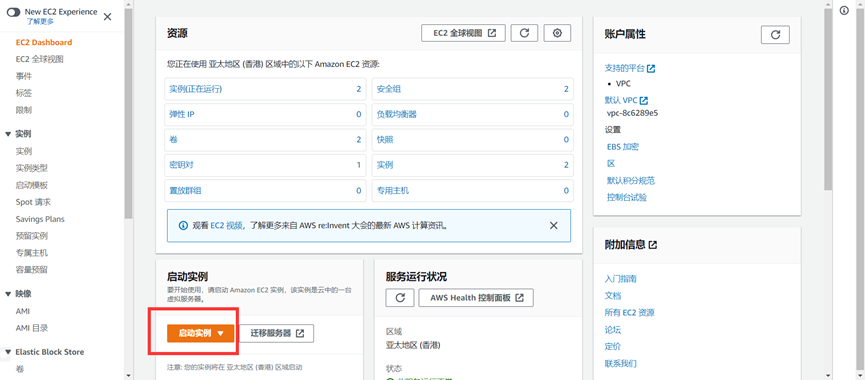Open 区 setting link

[611, 164]
